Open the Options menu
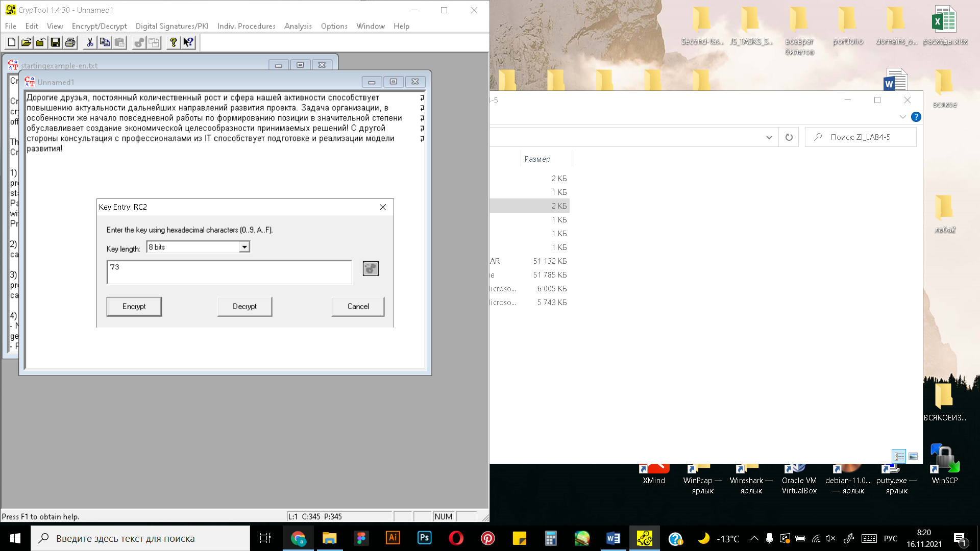The width and height of the screenshot is (980, 551). click(x=334, y=26)
